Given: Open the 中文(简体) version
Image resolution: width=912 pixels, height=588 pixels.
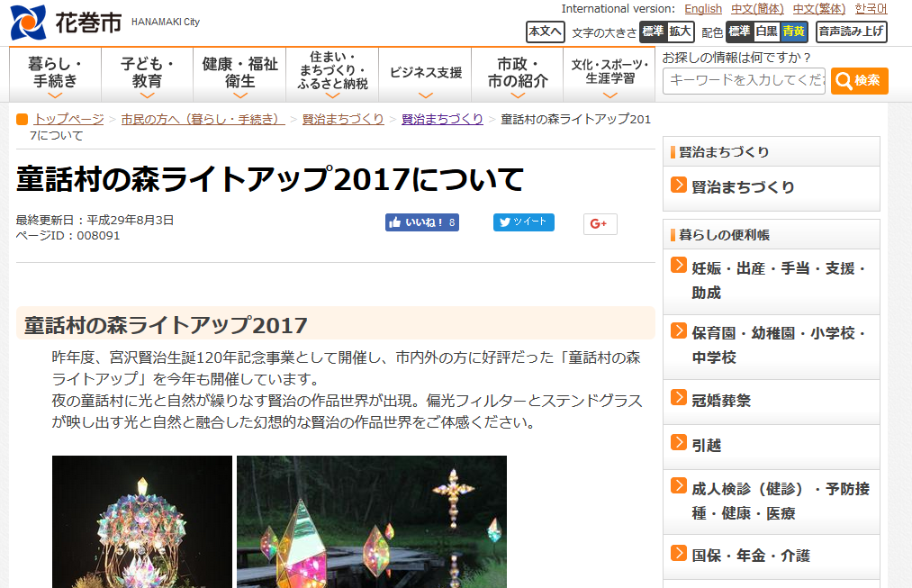Looking at the screenshot, I should (x=757, y=9).
